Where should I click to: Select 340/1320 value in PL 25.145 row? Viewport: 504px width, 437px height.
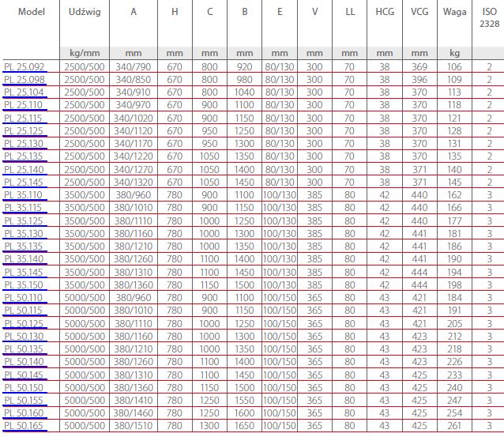[x=133, y=183]
